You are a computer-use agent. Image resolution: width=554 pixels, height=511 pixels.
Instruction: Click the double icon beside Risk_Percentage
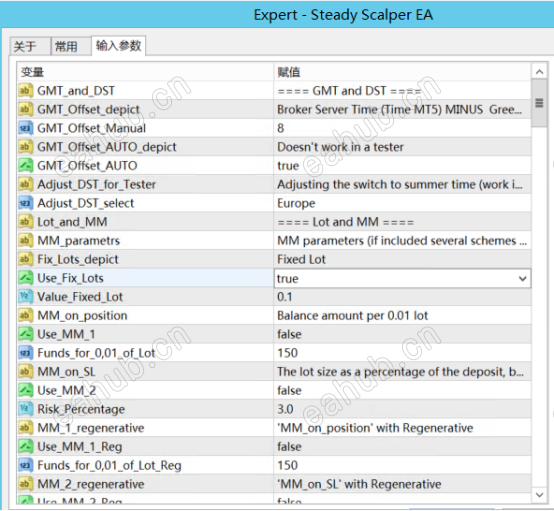click(x=25, y=409)
